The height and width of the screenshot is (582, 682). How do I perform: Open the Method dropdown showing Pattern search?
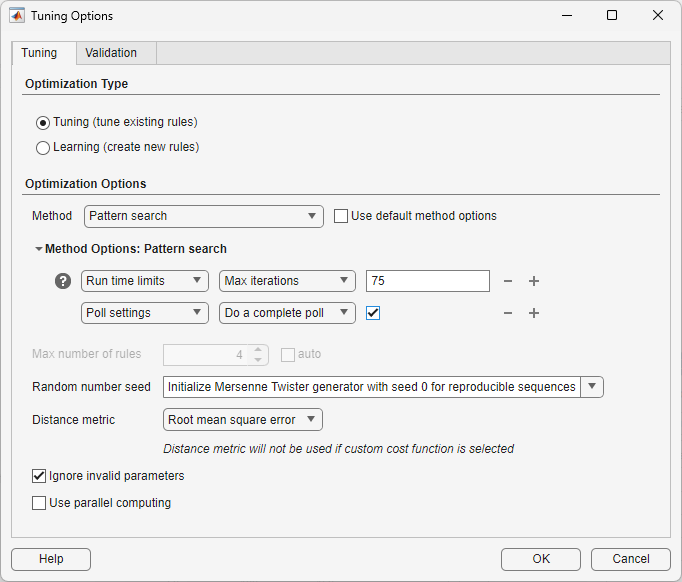click(203, 216)
